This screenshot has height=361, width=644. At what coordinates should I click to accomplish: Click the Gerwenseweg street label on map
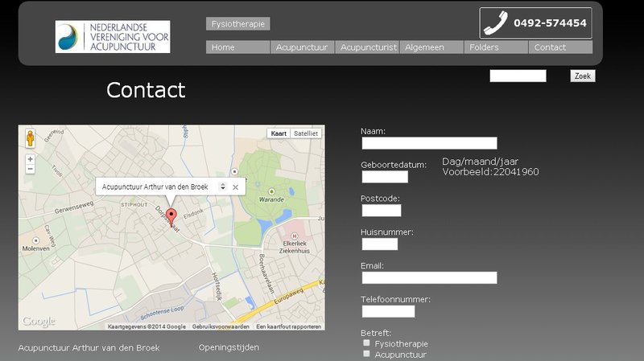point(74,207)
